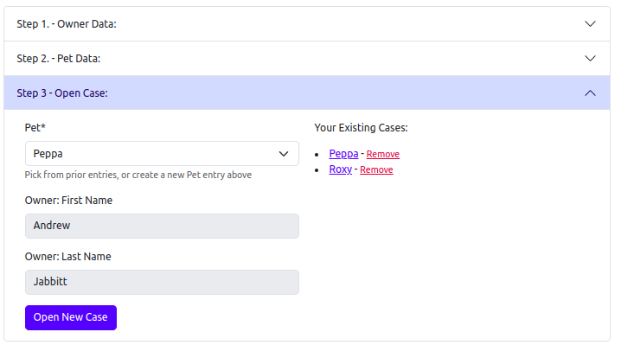Open the existing Roxy case link
621x364 pixels.
341,169
